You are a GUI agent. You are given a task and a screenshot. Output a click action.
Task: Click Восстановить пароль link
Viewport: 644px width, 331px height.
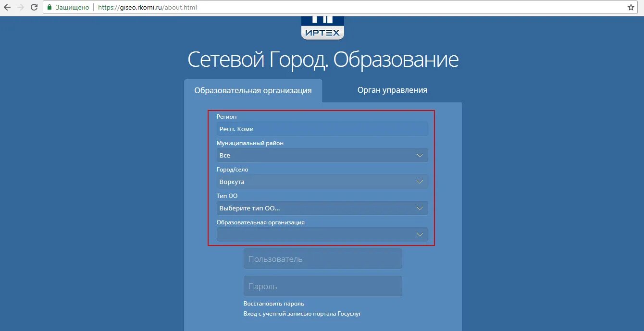coord(274,304)
